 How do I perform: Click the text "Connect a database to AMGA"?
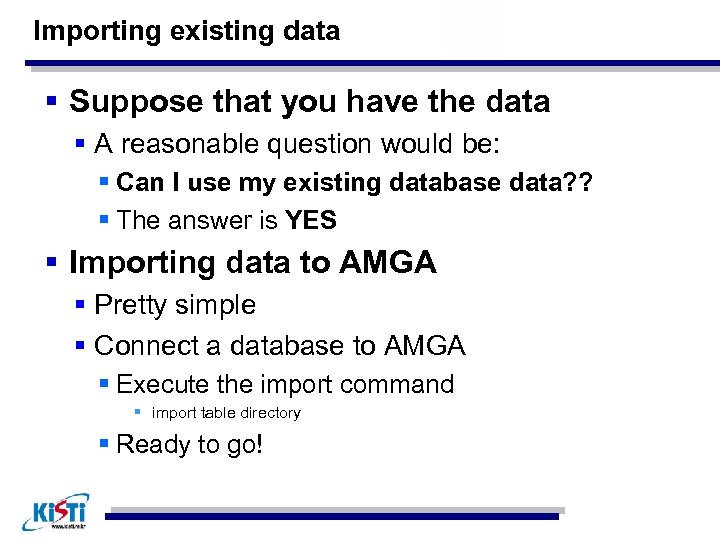[x=280, y=346]
